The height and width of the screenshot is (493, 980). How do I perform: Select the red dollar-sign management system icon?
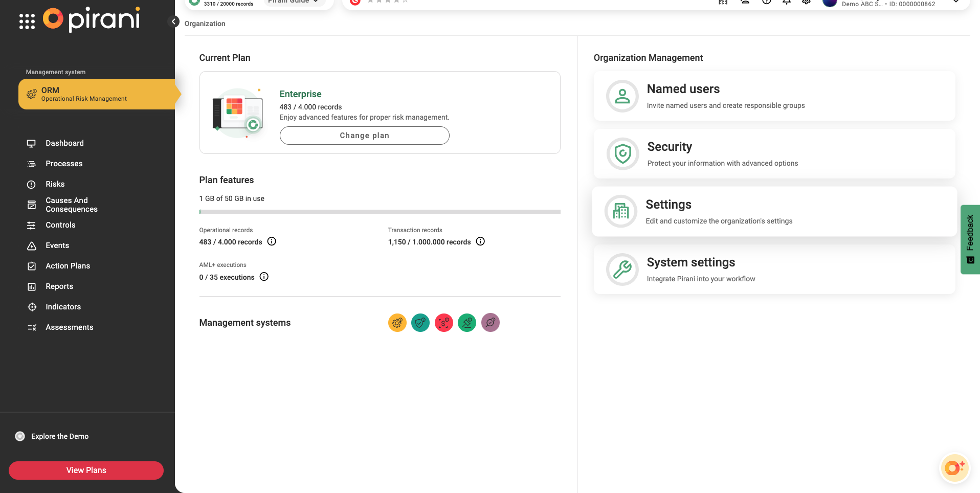pyautogui.click(x=443, y=323)
